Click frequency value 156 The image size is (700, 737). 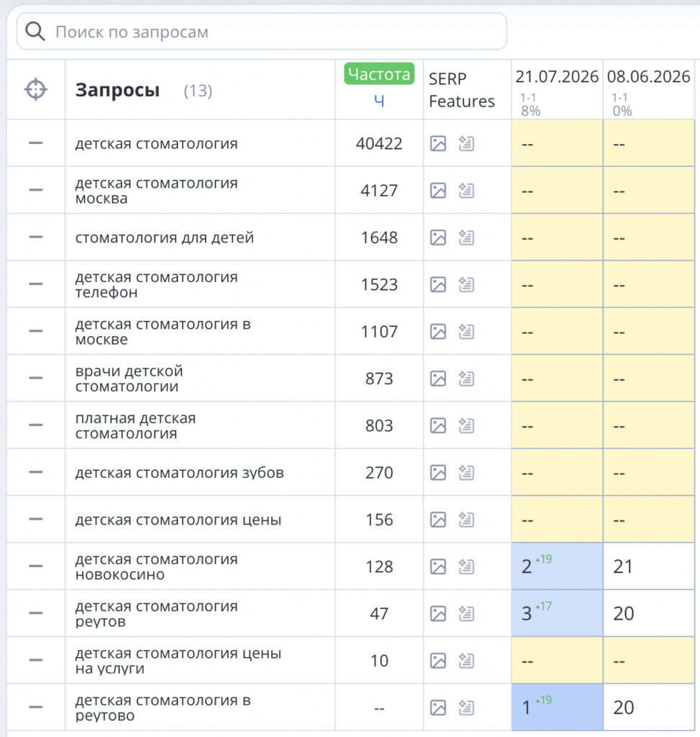(x=379, y=520)
